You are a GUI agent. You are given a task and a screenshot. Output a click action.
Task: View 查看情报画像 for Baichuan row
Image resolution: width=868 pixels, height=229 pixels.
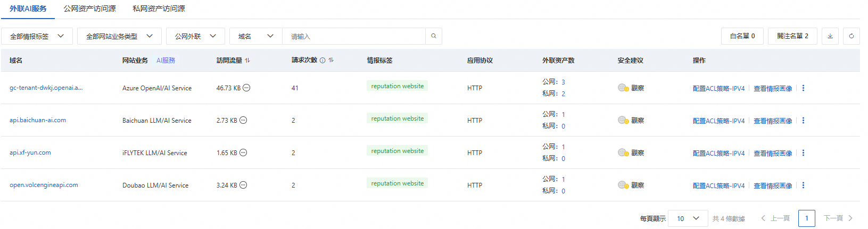(x=773, y=121)
